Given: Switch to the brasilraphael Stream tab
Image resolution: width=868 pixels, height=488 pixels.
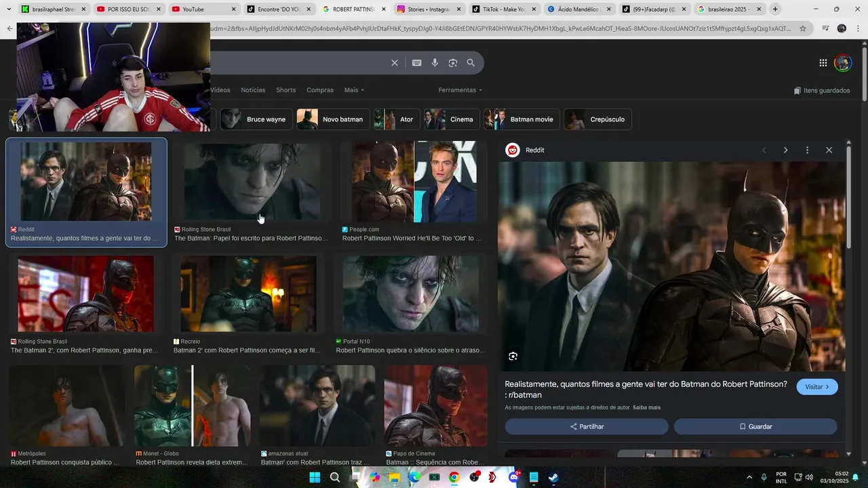Looking at the screenshot, I should [53, 9].
